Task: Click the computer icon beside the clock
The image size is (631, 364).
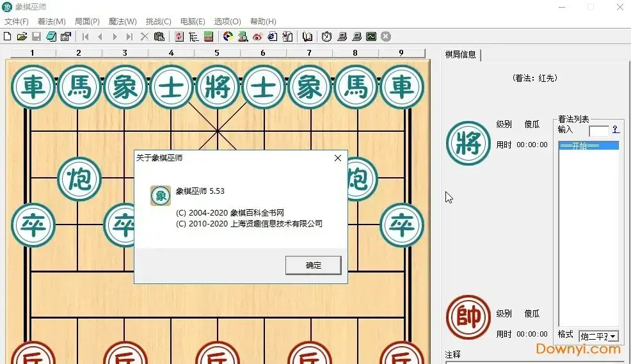Action: coord(342,36)
